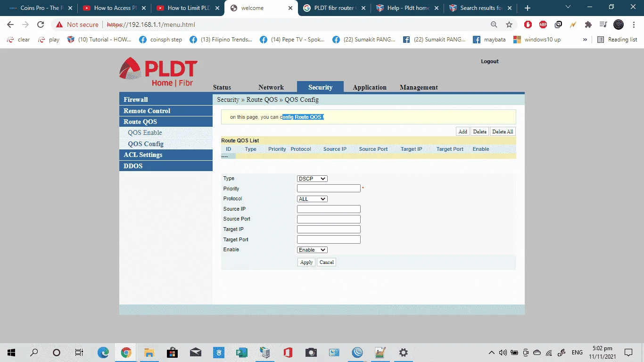
Task: Focus the Source Port input field
Action: tap(329, 219)
